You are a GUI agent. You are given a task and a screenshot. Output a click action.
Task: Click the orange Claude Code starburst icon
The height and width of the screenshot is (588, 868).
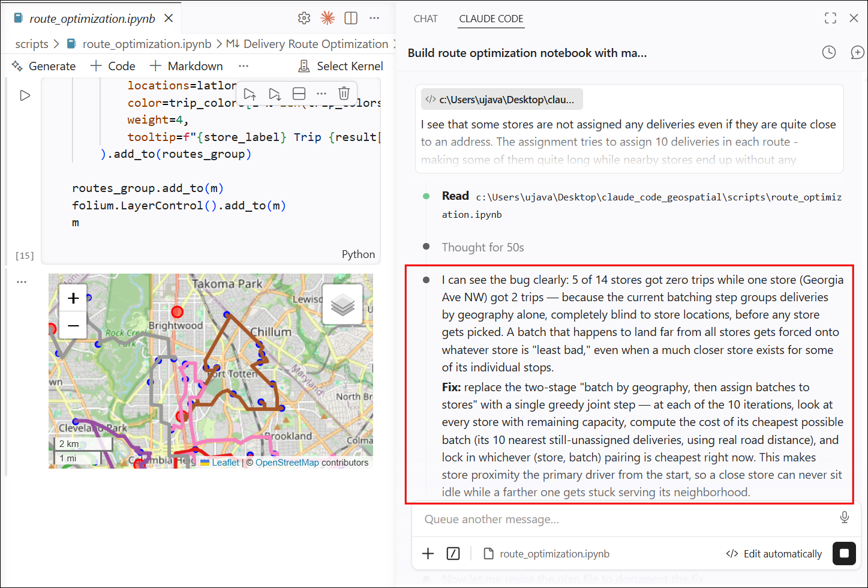click(328, 18)
